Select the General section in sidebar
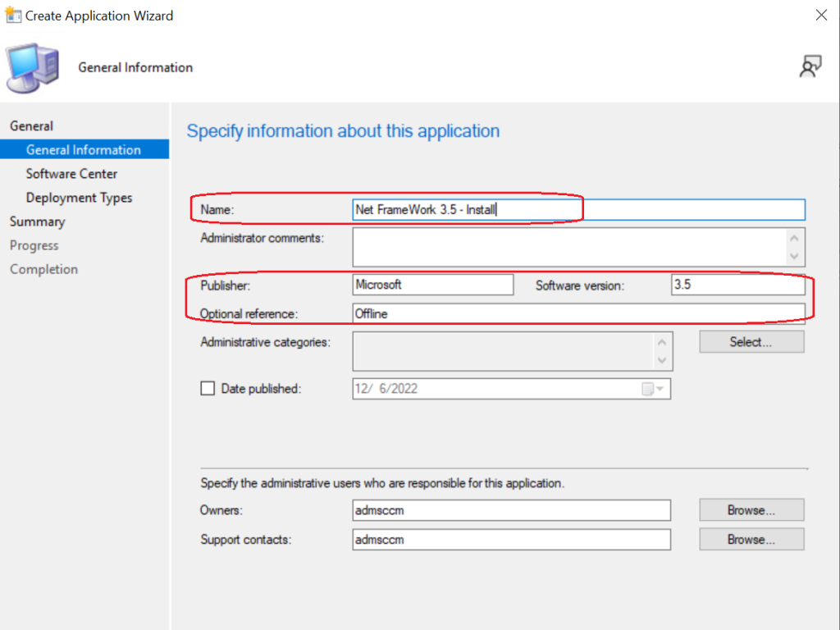 (32, 126)
